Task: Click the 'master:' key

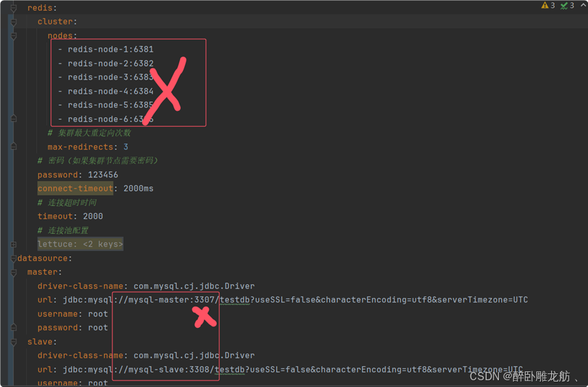Action: (45, 272)
